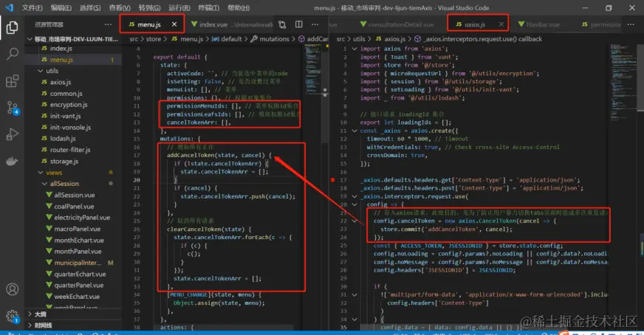Fold the config arrow function at line 20
Viewport: 644px width, 335px height.
coord(354,204)
